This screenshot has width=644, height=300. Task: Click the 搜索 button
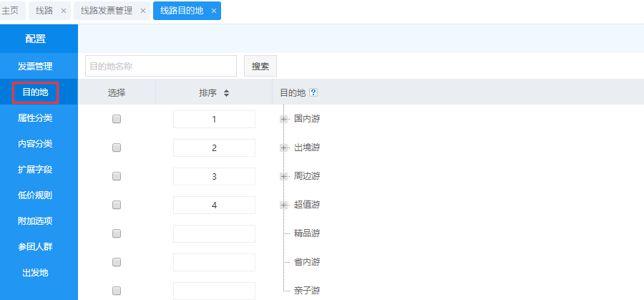tap(260, 67)
